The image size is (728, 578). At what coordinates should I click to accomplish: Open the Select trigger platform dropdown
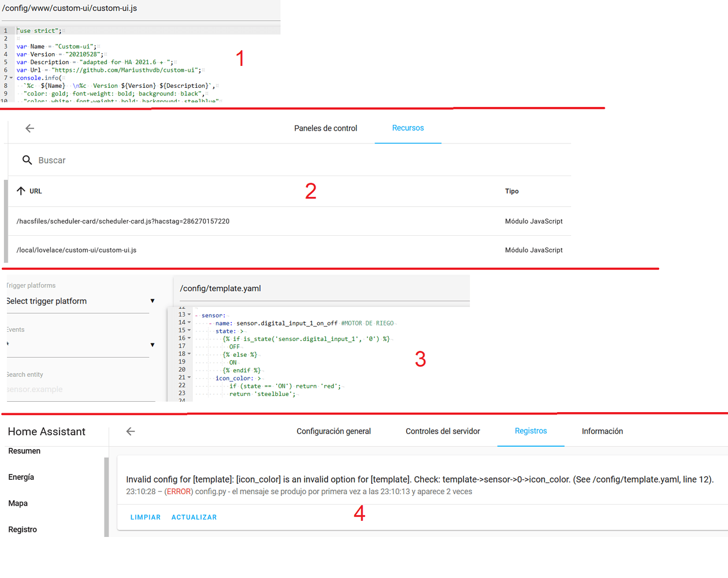point(80,301)
